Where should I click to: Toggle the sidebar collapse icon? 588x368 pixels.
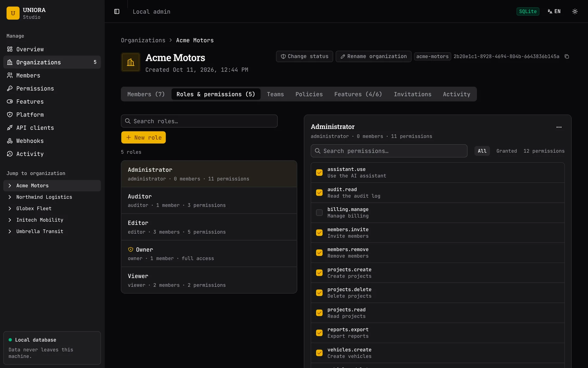coord(117,11)
